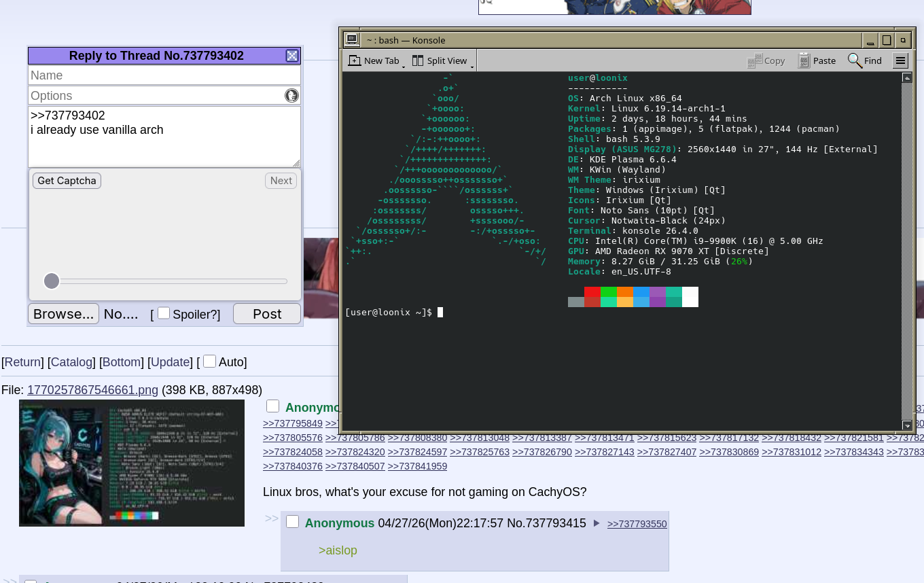Submit the reply with Post

[267, 314]
